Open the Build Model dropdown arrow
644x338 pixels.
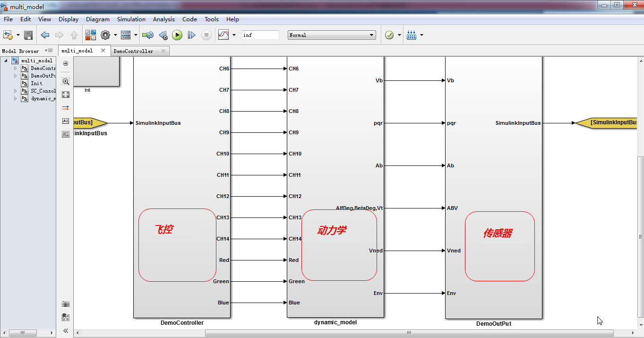point(421,35)
